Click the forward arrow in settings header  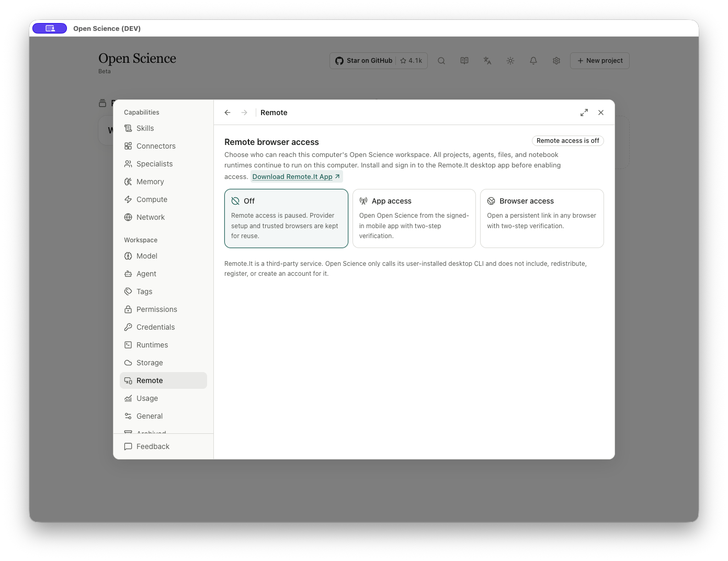[244, 113]
